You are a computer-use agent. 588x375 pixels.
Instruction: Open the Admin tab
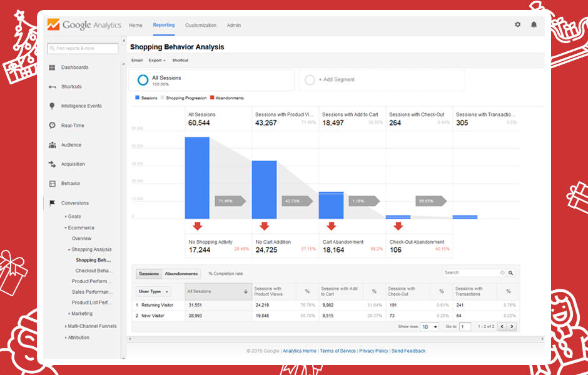233,26
